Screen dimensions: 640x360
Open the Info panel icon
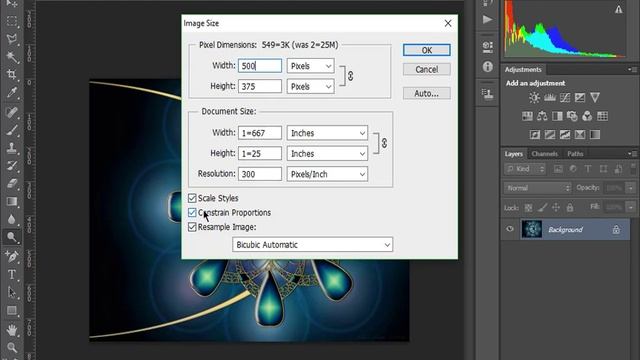tap(487, 67)
